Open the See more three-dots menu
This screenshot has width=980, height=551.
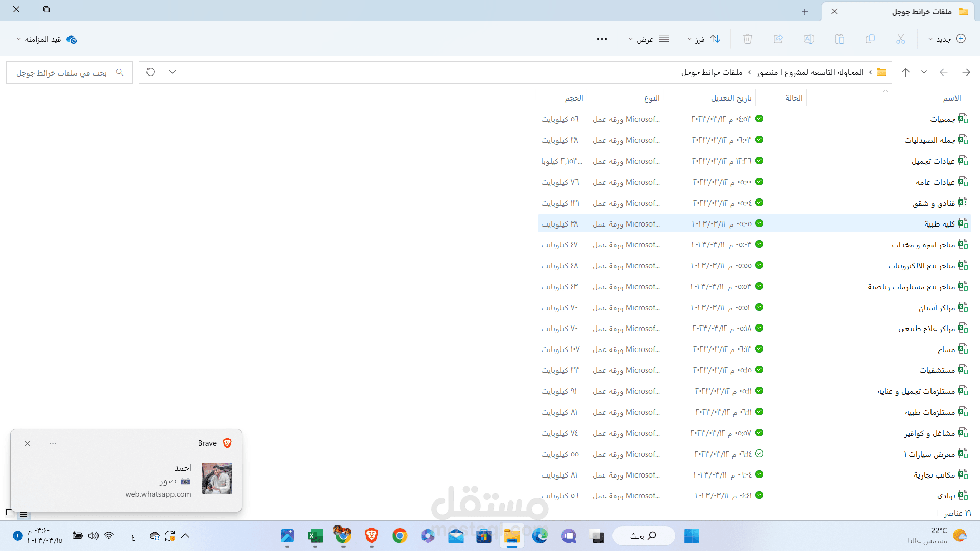click(602, 39)
